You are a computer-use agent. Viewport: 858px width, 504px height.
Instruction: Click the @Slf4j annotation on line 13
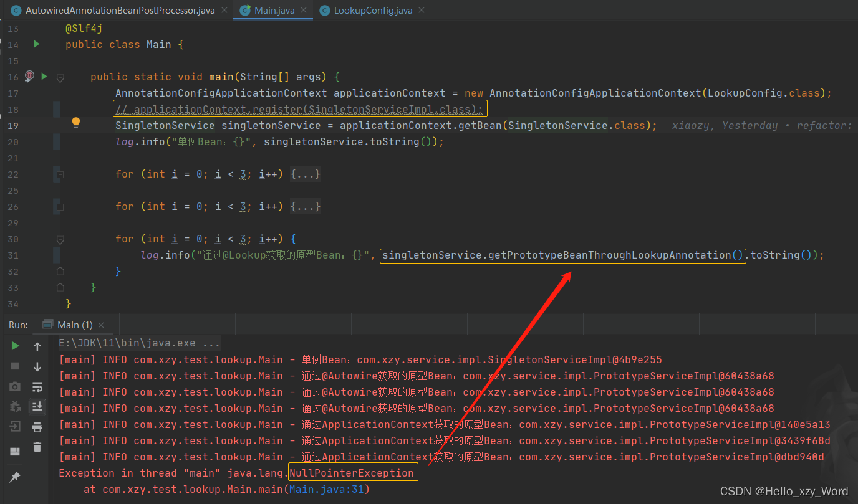pos(84,29)
